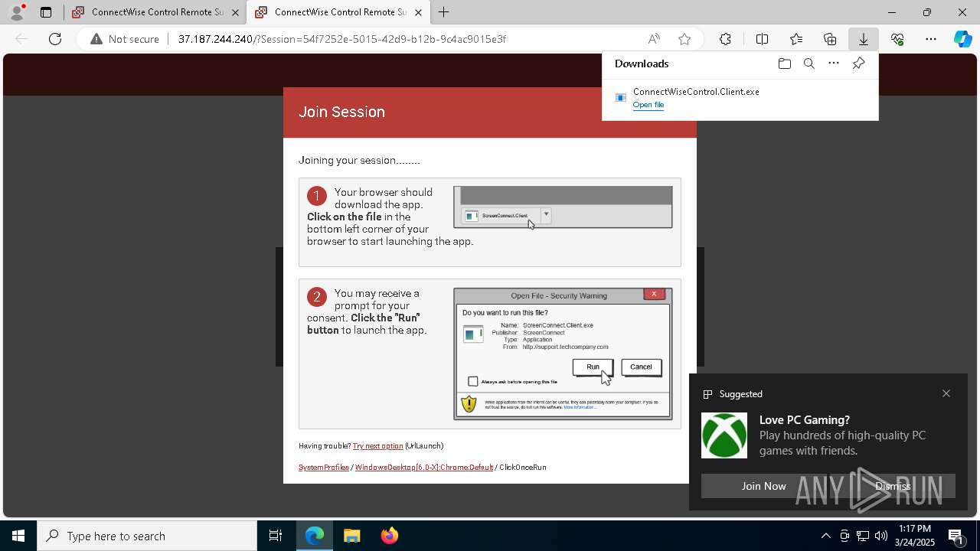Pin the Downloads panel
Image resolution: width=980 pixels, height=551 pixels.
(858, 64)
